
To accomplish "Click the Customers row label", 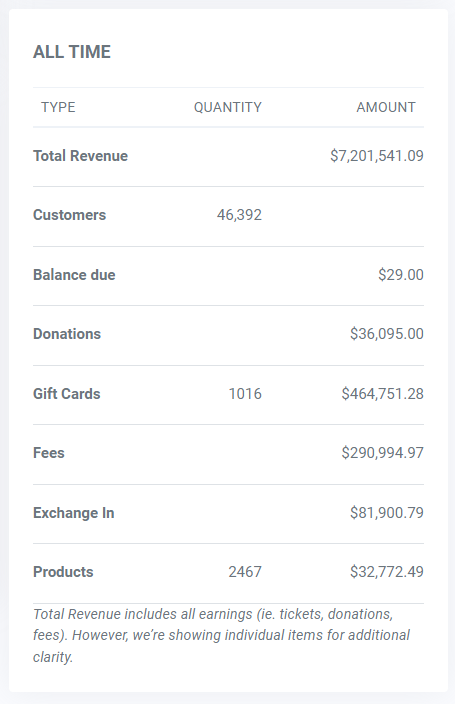I will click(70, 215).
